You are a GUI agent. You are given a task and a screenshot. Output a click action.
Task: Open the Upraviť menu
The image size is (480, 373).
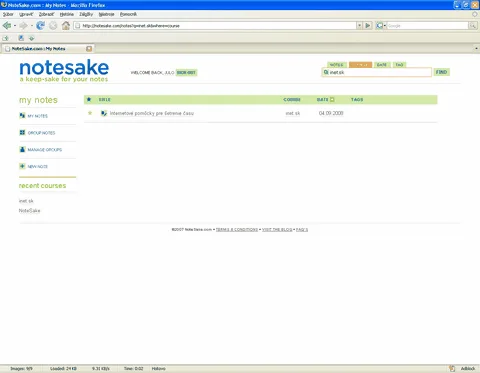pyautogui.click(x=26, y=14)
